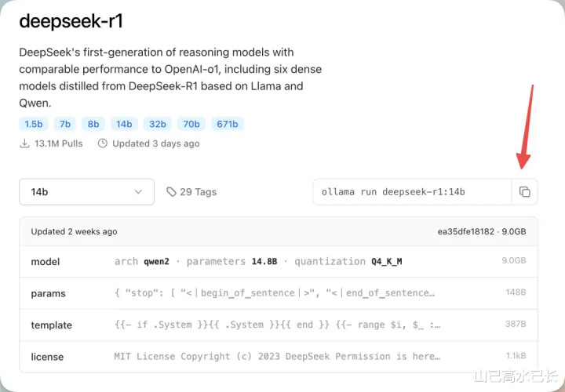Select the 7b size tag

pyautogui.click(x=65, y=124)
